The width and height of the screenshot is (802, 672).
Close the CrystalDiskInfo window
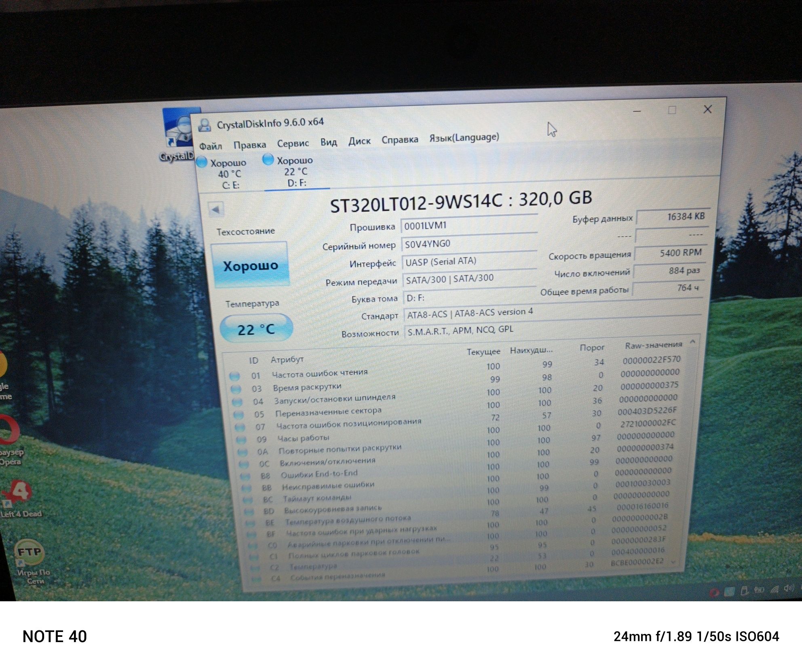tap(707, 109)
